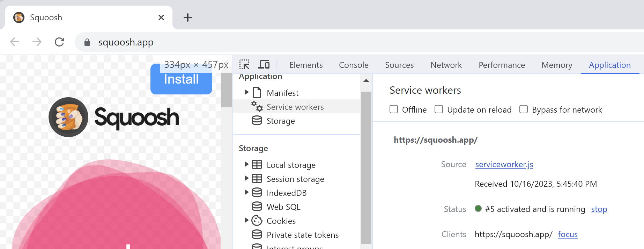Open the Console tab
This screenshot has width=644, height=249.
[354, 65]
